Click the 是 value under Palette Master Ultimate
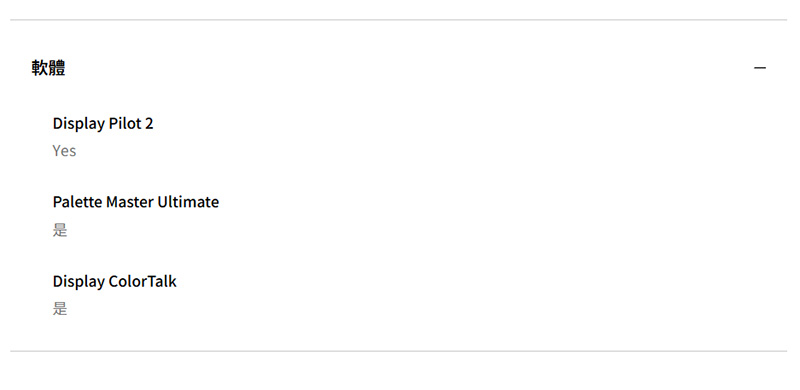Viewport: 800px width, 390px height. coord(60,230)
